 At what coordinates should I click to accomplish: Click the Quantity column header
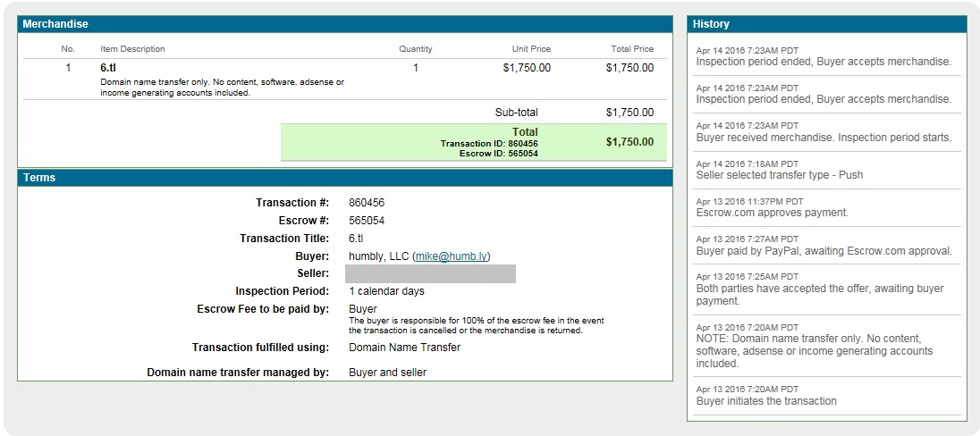tap(415, 49)
